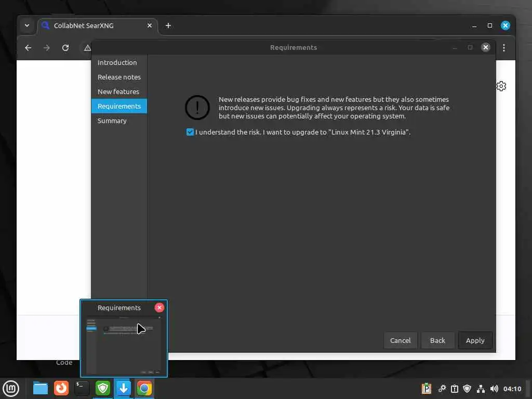The width and height of the screenshot is (532, 399).
Task: Open the Files manager from the taskbar
Action: pyautogui.click(x=41, y=389)
